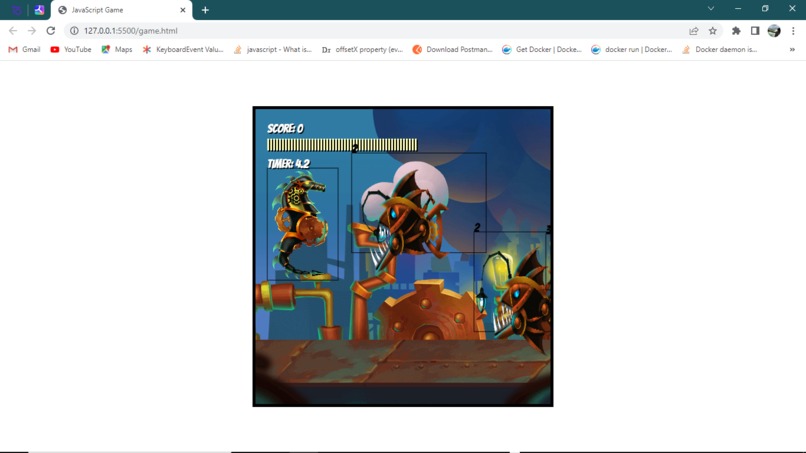Open Chrome profile avatar
The height and width of the screenshot is (453, 806).
click(774, 31)
